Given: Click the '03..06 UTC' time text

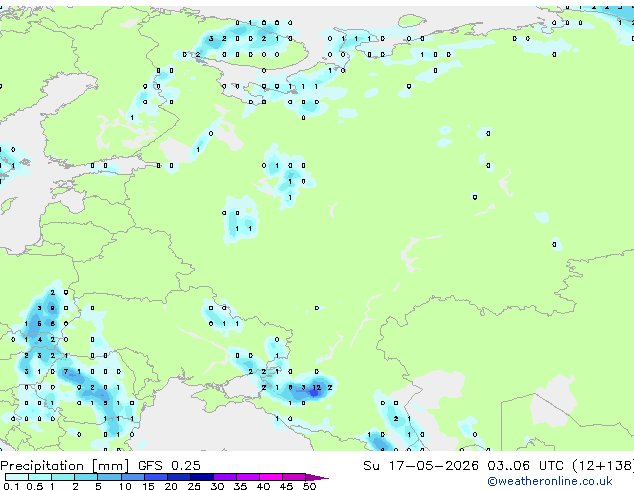Looking at the screenshot, I should [525, 466].
